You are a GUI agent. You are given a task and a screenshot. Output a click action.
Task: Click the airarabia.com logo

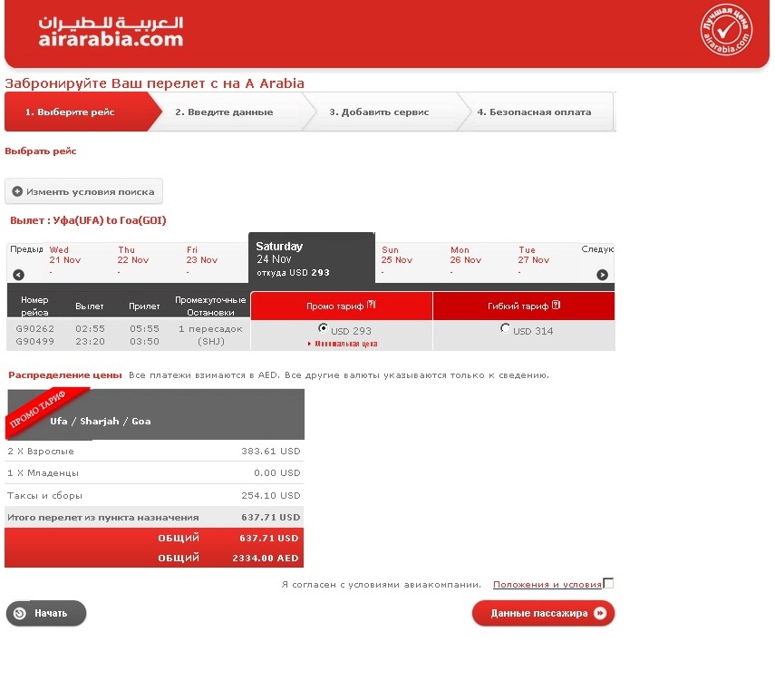pos(111,31)
